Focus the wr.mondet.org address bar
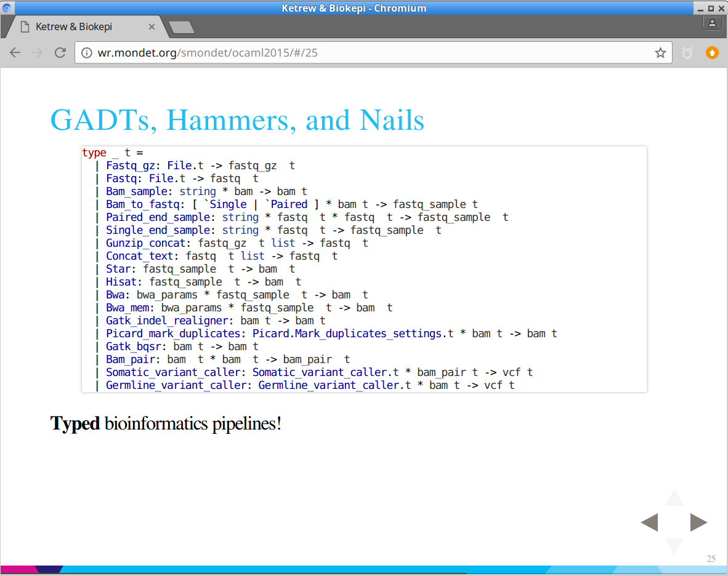This screenshot has height=576, width=728. [x=370, y=53]
